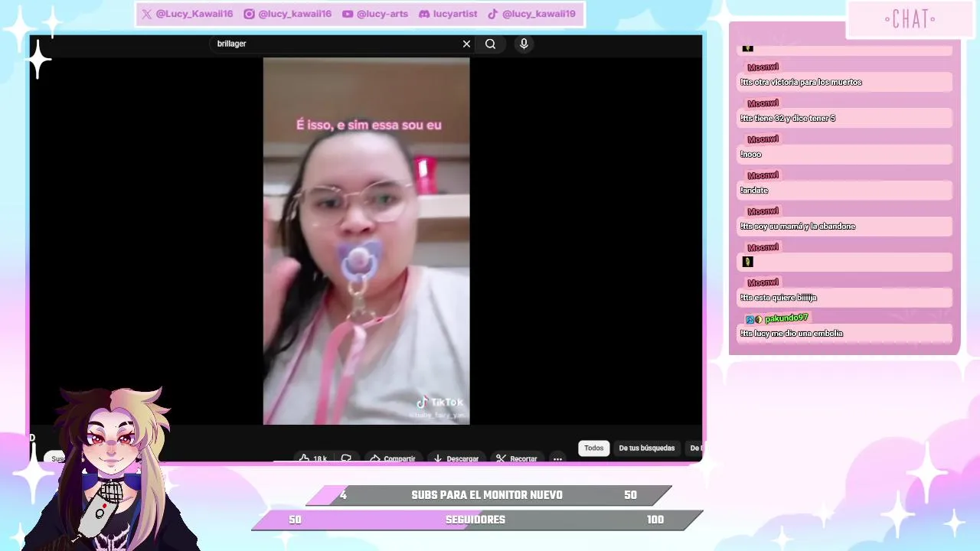Click the TikTok logo icon in banner
The width and height of the screenshot is (980, 551).
pos(493,14)
